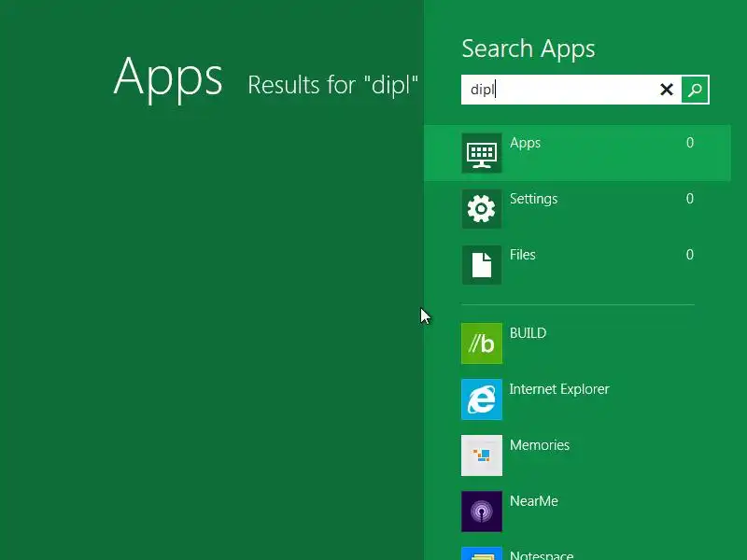This screenshot has height=560, width=747.
Task: Clear the search text with X
Action: (667, 90)
